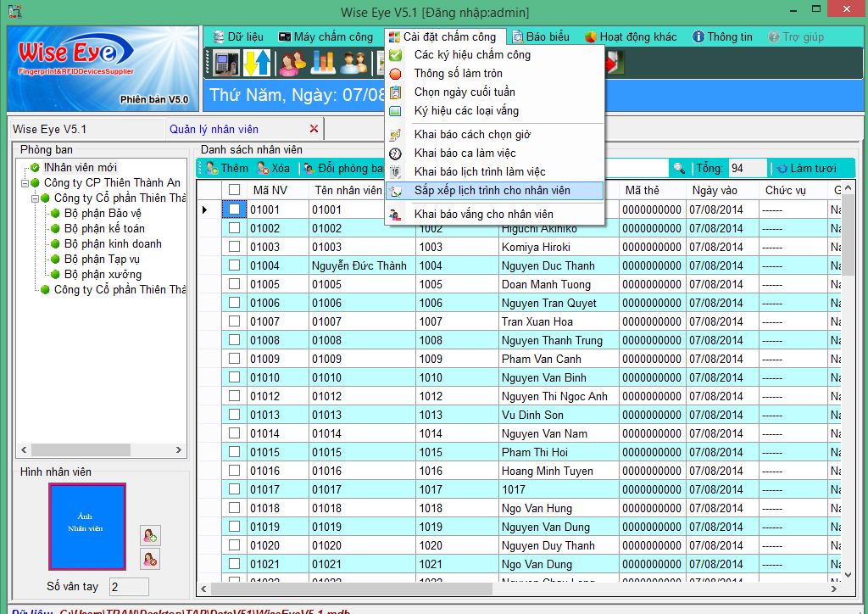
Task: Open the Máy chấm công menu
Action: click(x=325, y=37)
